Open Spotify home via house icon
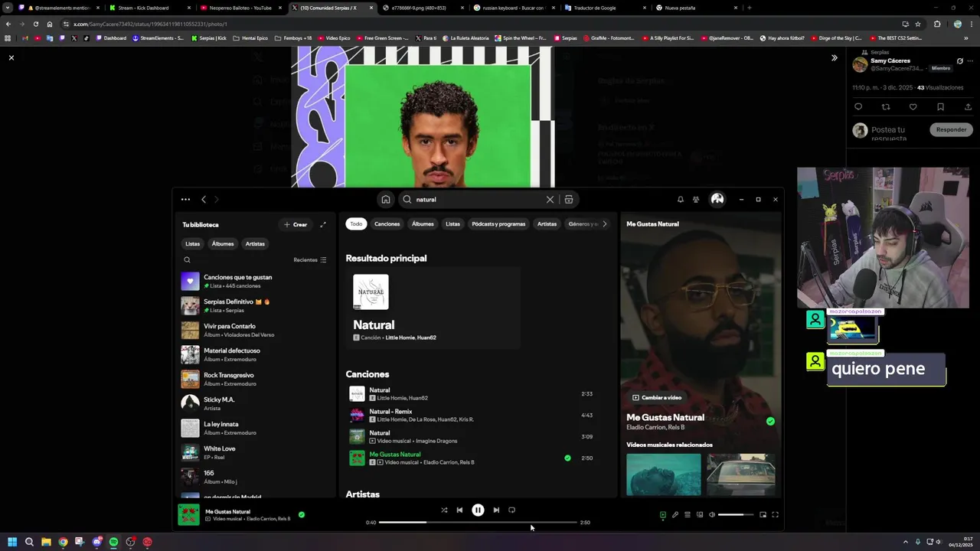 point(386,199)
